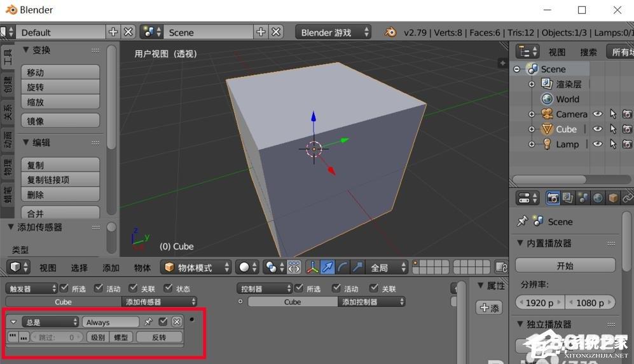Collapse the 内置播放器 panel
Image resolution: width=634 pixels, height=364 pixels.
[520, 243]
